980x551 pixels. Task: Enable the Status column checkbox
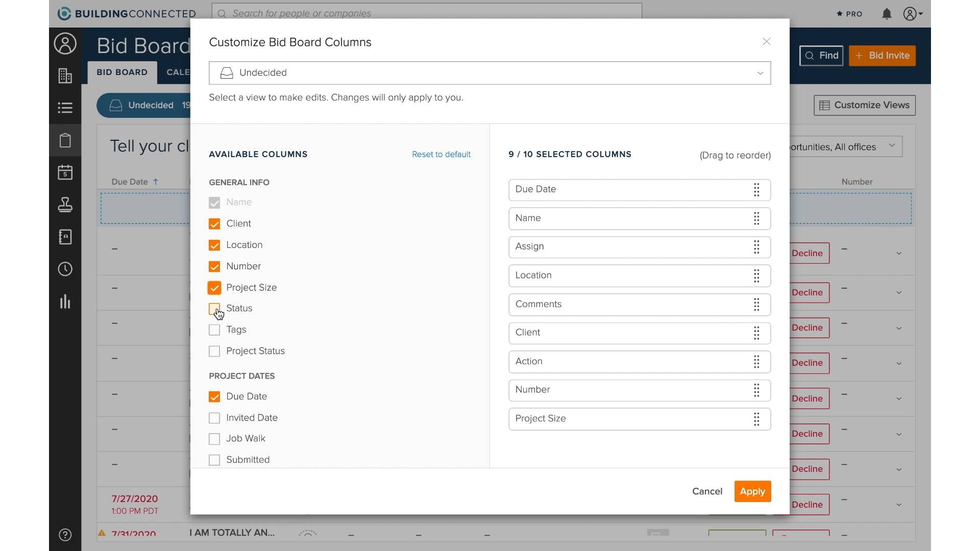(214, 309)
